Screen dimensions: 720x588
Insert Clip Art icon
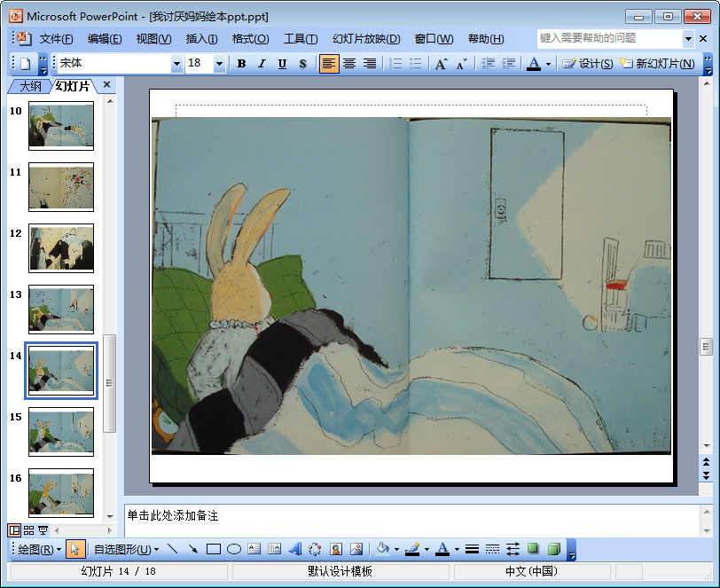pyautogui.click(x=336, y=549)
